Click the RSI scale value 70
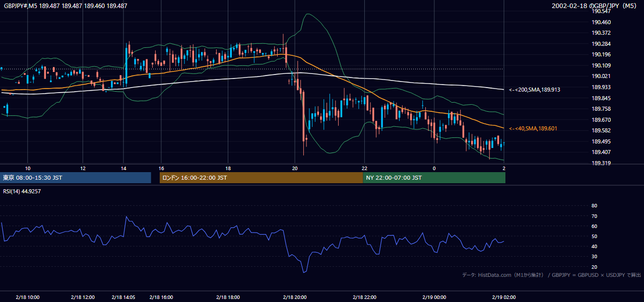This screenshot has width=644, height=302. (x=594, y=216)
